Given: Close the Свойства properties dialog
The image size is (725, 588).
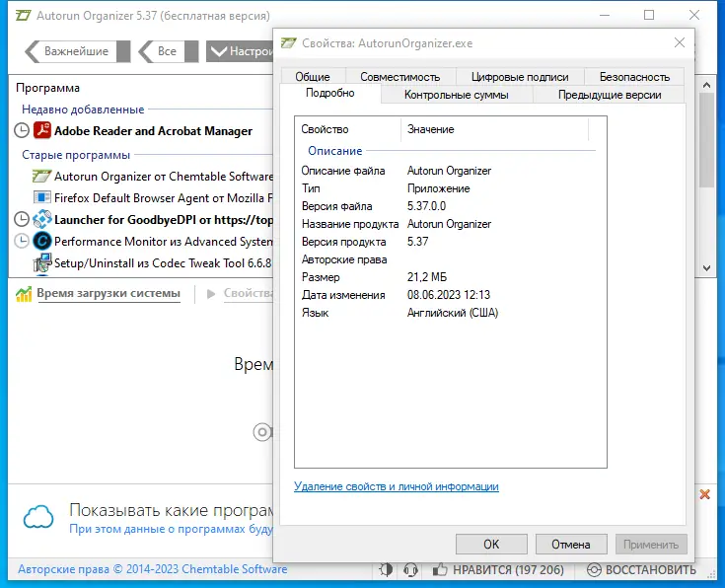Looking at the screenshot, I should pyautogui.click(x=680, y=43).
